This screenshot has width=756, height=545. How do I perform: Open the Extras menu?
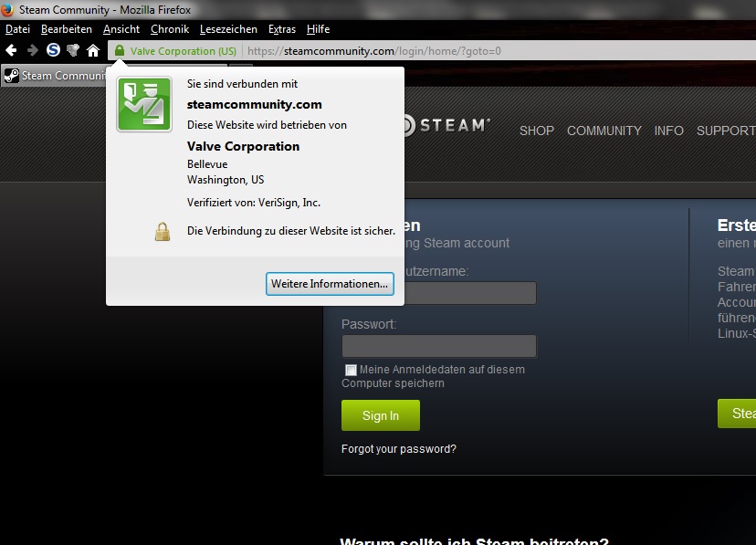click(x=282, y=29)
